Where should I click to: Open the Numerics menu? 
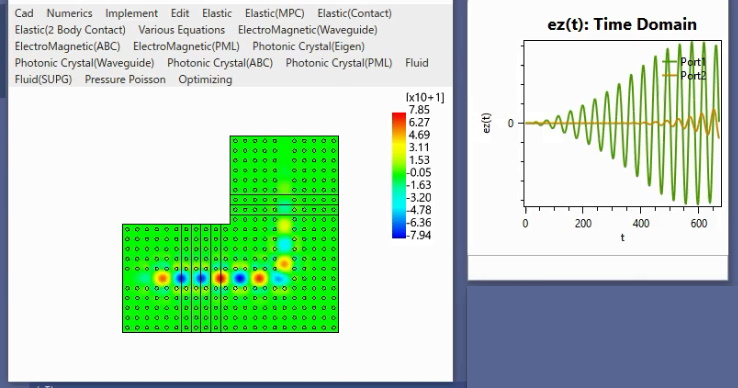[x=69, y=13]
